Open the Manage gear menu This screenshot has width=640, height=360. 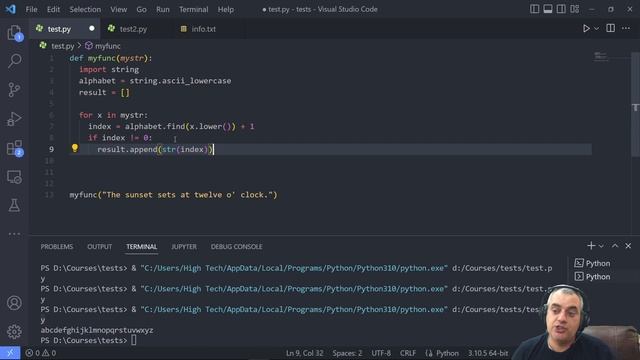(14, 331)
